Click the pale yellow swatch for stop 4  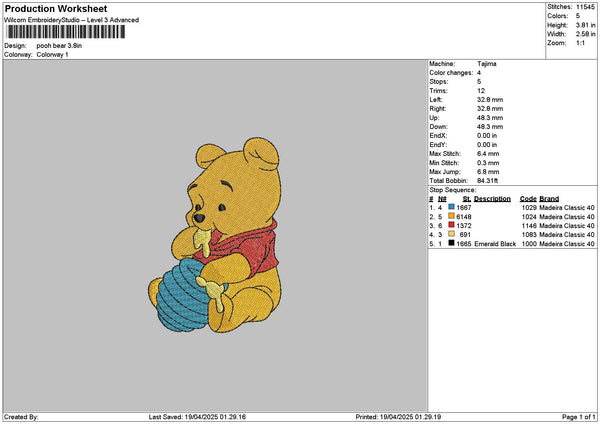[452, 234]
